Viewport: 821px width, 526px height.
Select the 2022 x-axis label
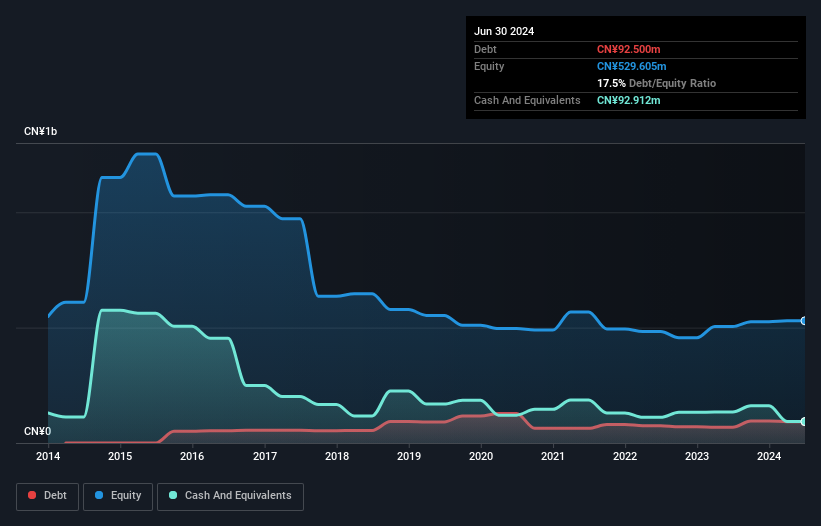click(625, 456)
